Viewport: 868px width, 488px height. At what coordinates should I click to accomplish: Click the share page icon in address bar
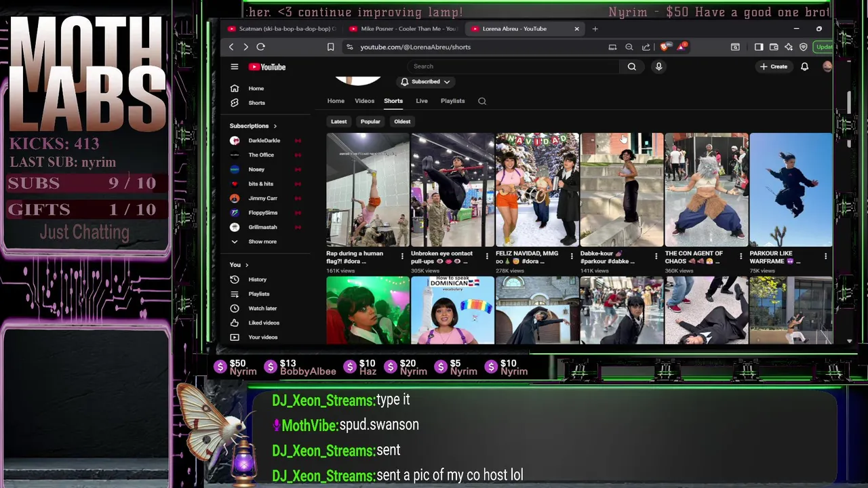click(646, 47)
